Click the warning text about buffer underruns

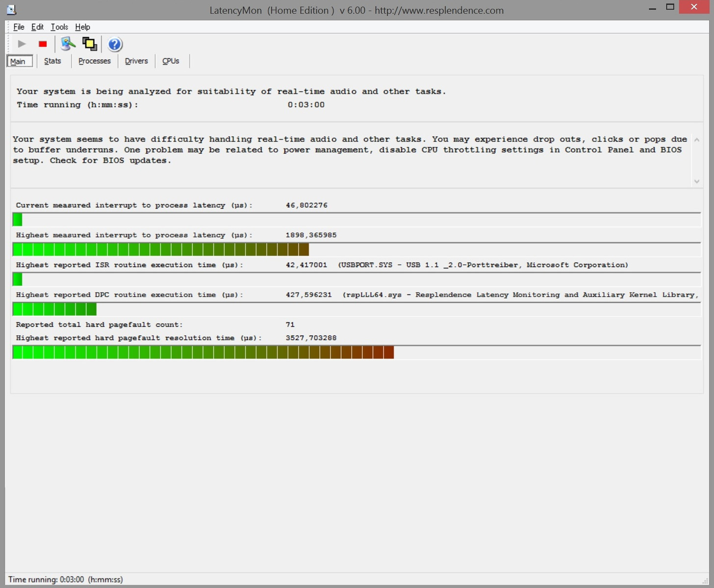click(x=350, y=150)
